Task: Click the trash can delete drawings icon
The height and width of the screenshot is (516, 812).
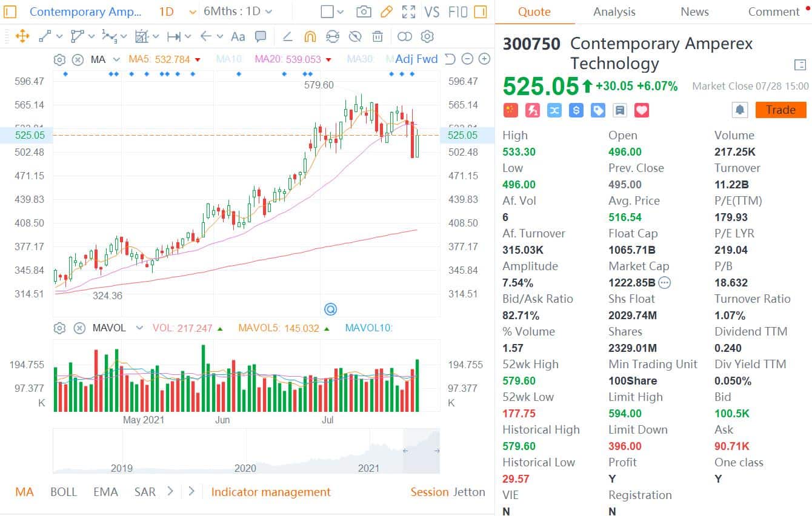Action: click(x=378, y=37)
